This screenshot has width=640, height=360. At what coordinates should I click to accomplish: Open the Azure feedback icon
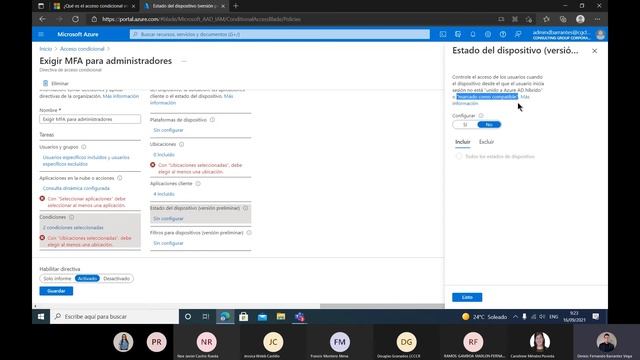(x=518, y=34)
